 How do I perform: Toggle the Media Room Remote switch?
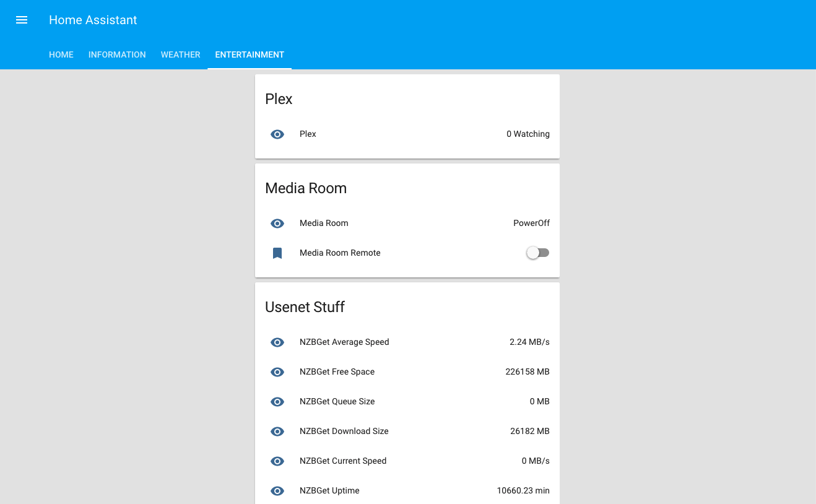(537, 253)
